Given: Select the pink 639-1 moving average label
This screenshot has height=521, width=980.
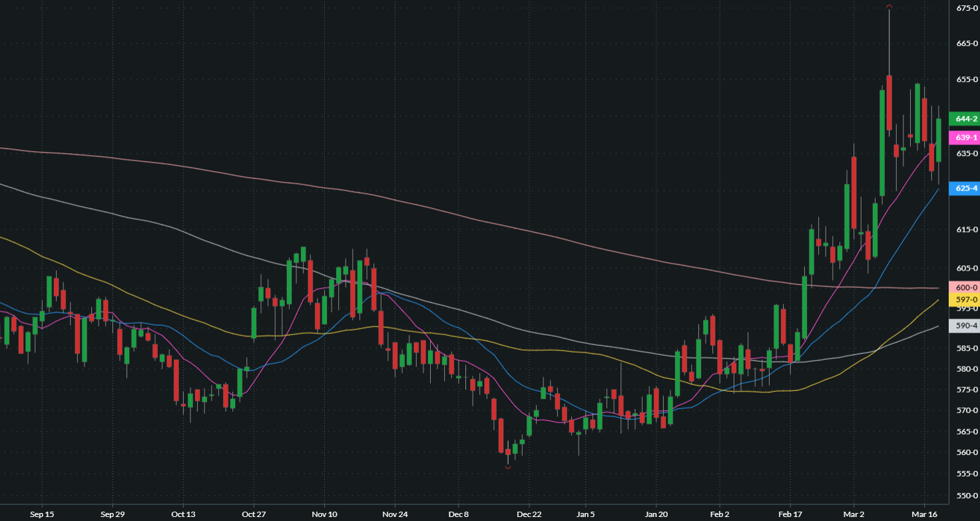Looking at the screenshot, I should (x=965, y=138).
